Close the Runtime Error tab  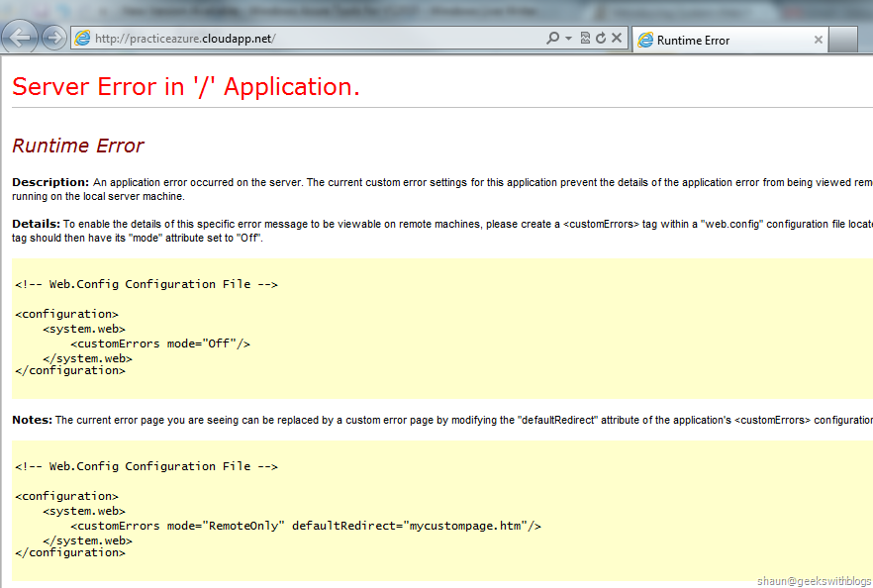pos(818,41)
